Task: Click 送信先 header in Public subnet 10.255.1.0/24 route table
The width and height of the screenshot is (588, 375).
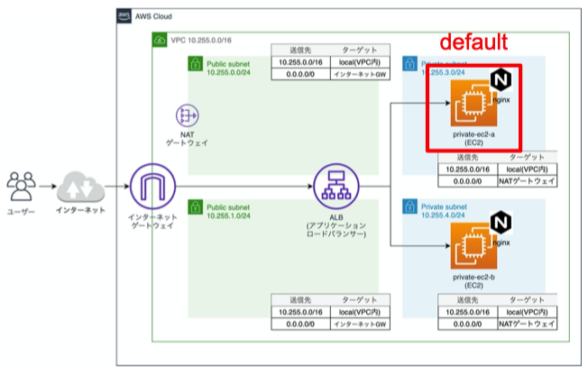Action: (x=300, y=300)
